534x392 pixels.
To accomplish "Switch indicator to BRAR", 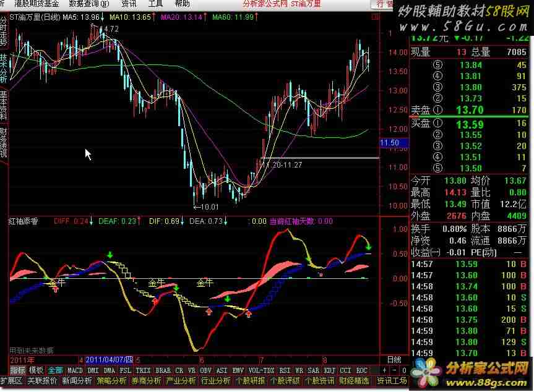I will tap(163, 370).
